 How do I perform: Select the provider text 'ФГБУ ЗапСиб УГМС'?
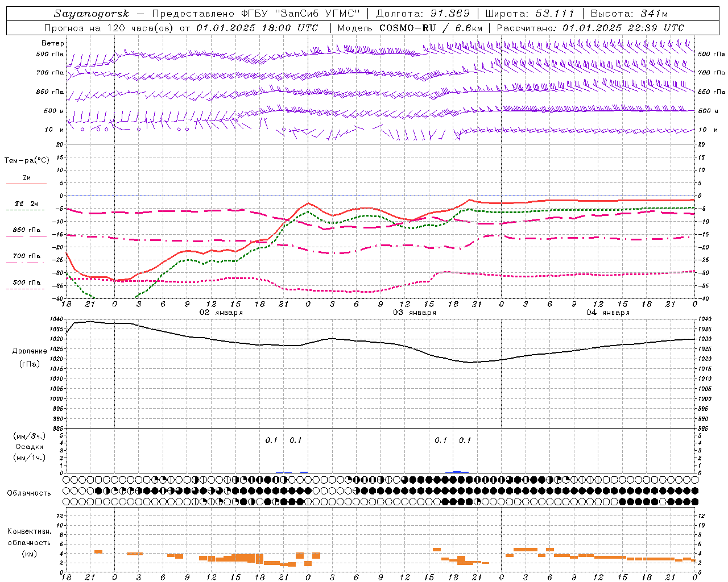tap(301, 14)
